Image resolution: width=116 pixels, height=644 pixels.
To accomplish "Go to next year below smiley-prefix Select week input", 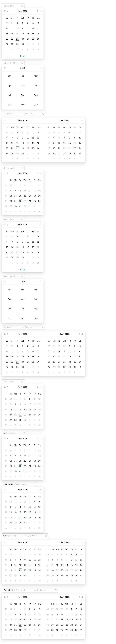I will coord(41,438).
